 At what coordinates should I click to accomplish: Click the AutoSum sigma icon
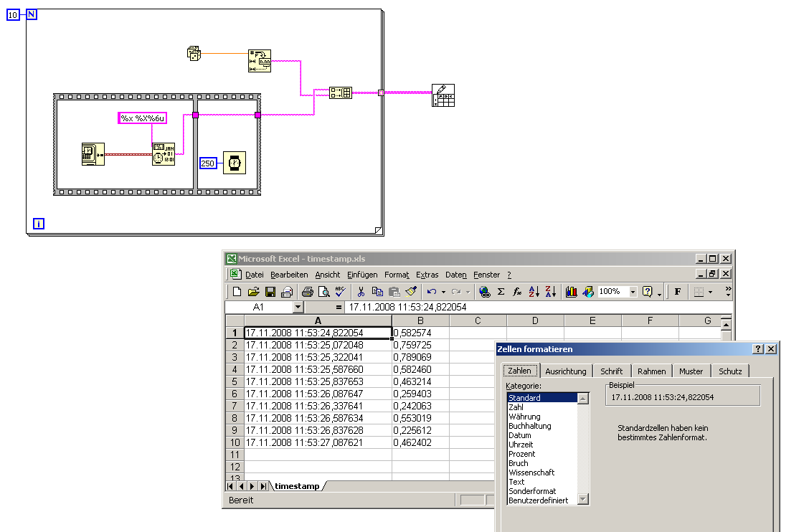pyautogui.click(x=501, y=292)
